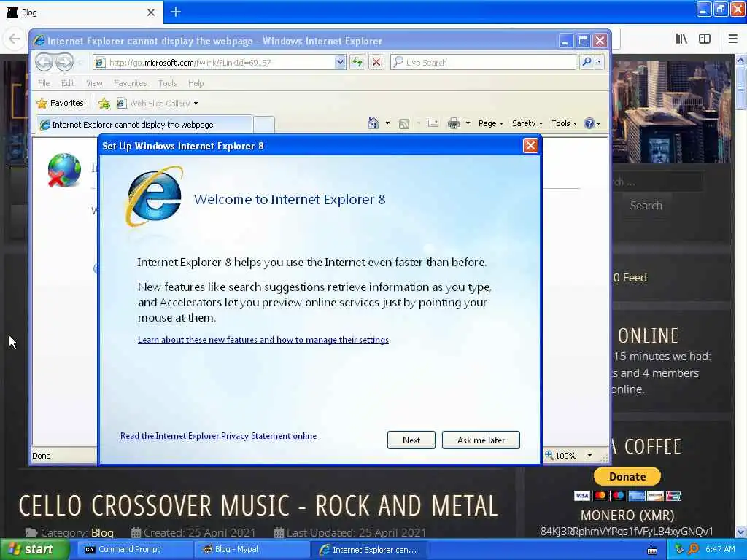Screen dimensions: 747x560
Task: Click the zoom magnifier icon in status bar
Action: point(549,455)
